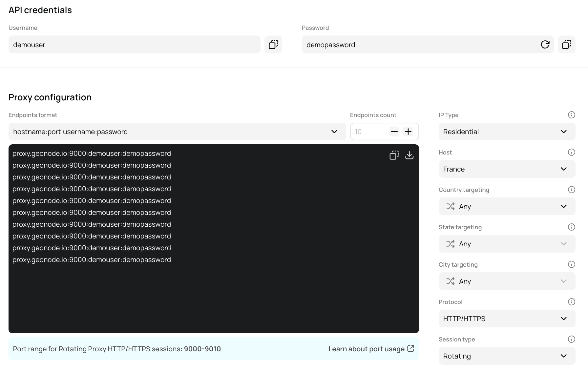Screen dimensions: 588x370
Task: Regenerate the password
Action: pyautogui.click(x=545, y=44)
